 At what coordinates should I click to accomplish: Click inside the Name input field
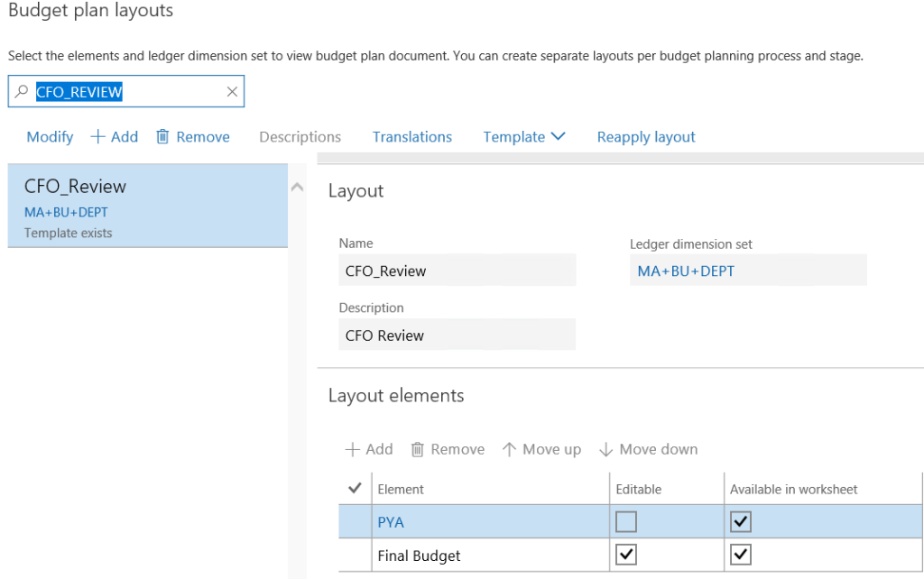(x=457, y=270)
